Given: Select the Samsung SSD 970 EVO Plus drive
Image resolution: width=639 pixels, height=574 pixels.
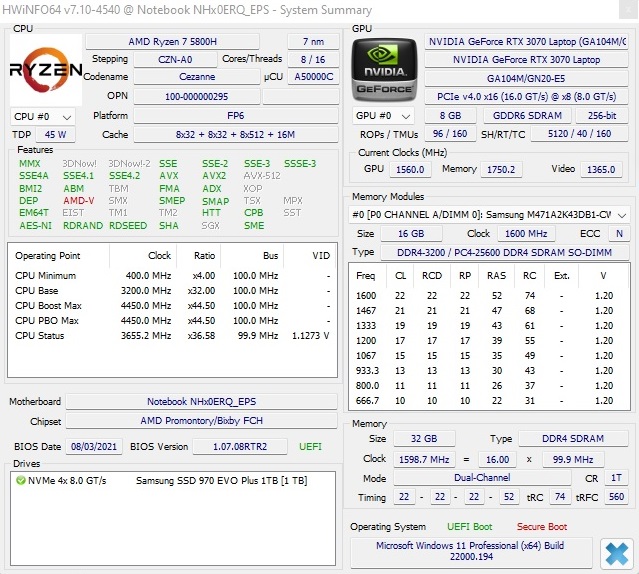Looking at the screenshot, I should 172,481.
